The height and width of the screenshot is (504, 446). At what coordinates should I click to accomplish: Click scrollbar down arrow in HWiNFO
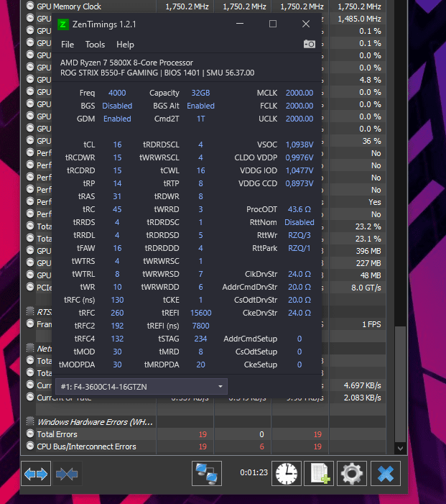(x=400, y=449)
